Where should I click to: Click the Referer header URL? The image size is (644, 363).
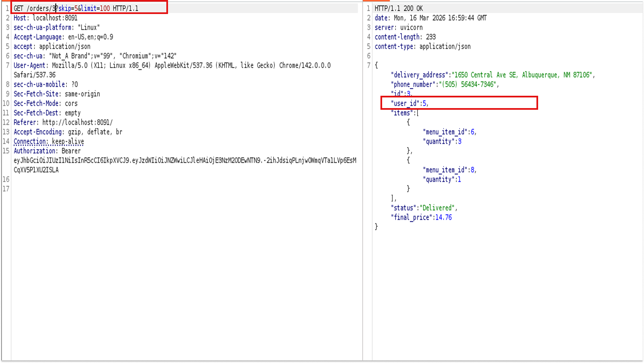coord(77,122)
